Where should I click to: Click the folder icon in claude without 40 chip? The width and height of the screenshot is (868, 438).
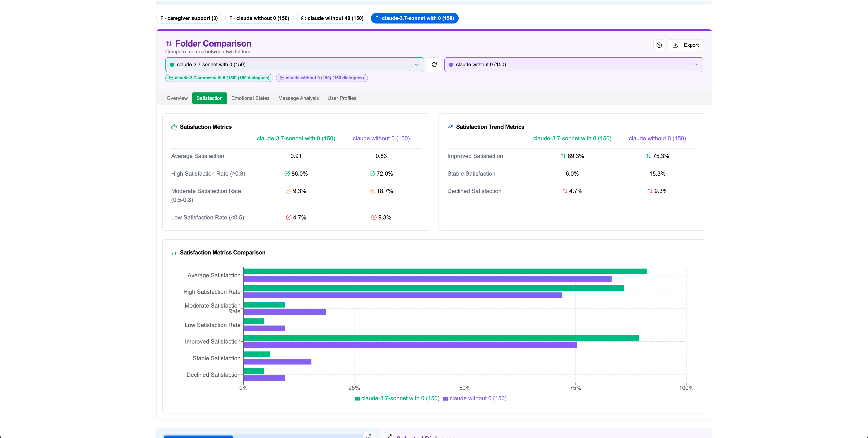click(x=304, y=18)
